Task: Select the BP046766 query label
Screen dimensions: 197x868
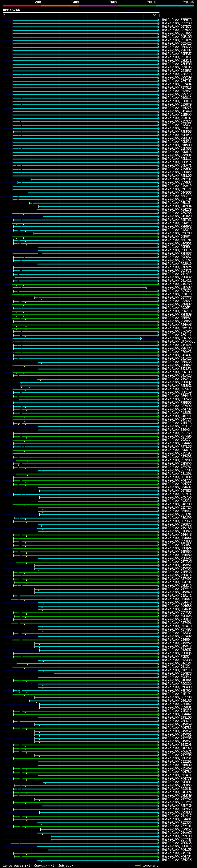Action: [x=11, y=10]
